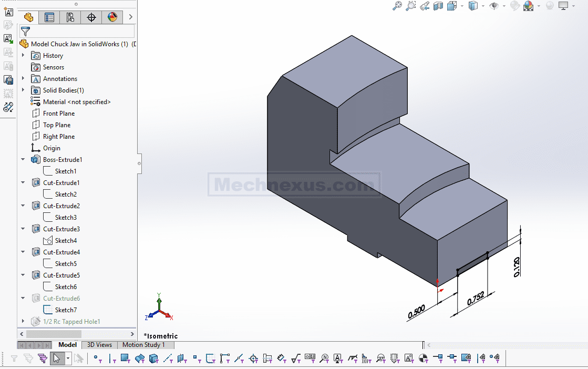Click Zoom to Fit icon
Viewport: 588px width, 369px height.
click(397, 6)
